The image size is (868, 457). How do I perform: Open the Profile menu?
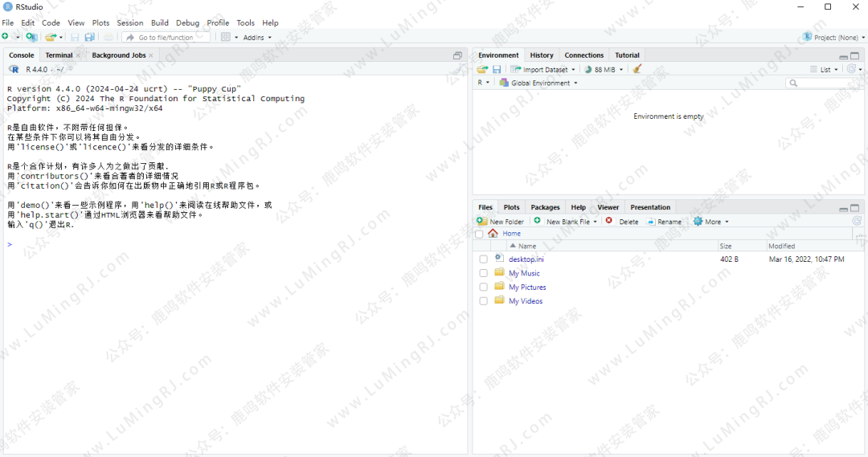218,22
